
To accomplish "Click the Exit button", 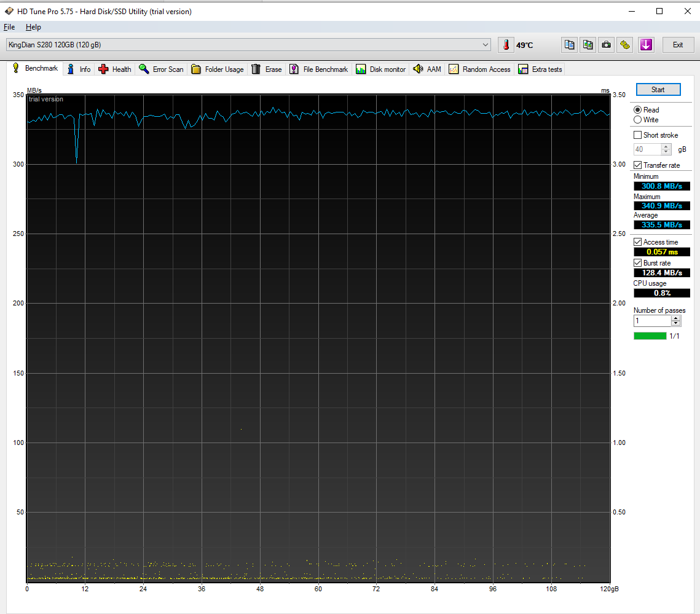I will [678, 45].
